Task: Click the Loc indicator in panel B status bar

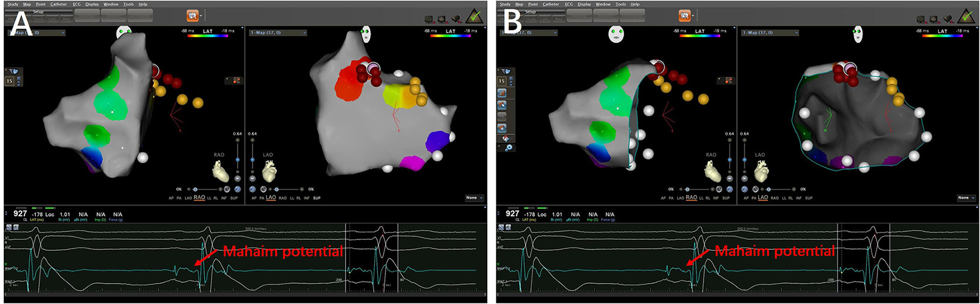Action: point(541,214)
